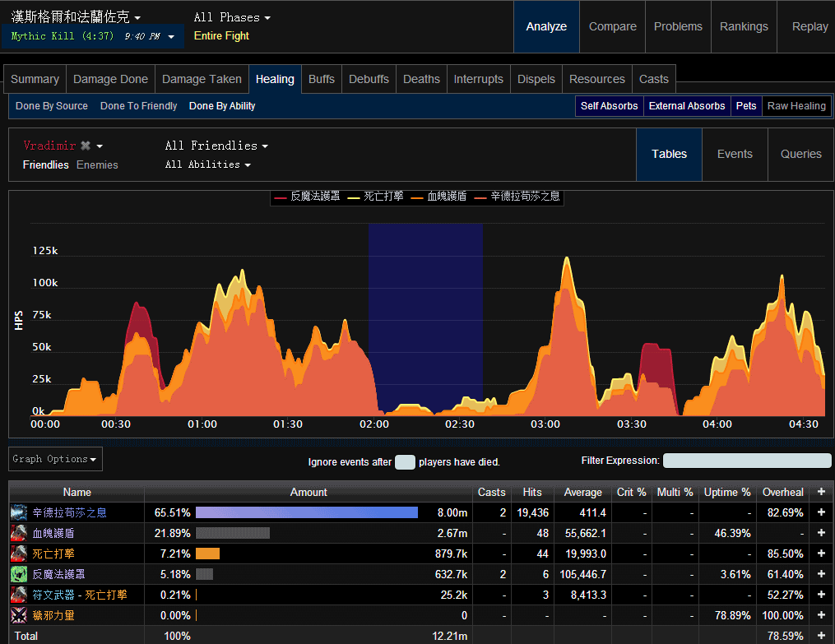
Task: Toggle External Absorbs filter
Action: click(x=687, y=106)
